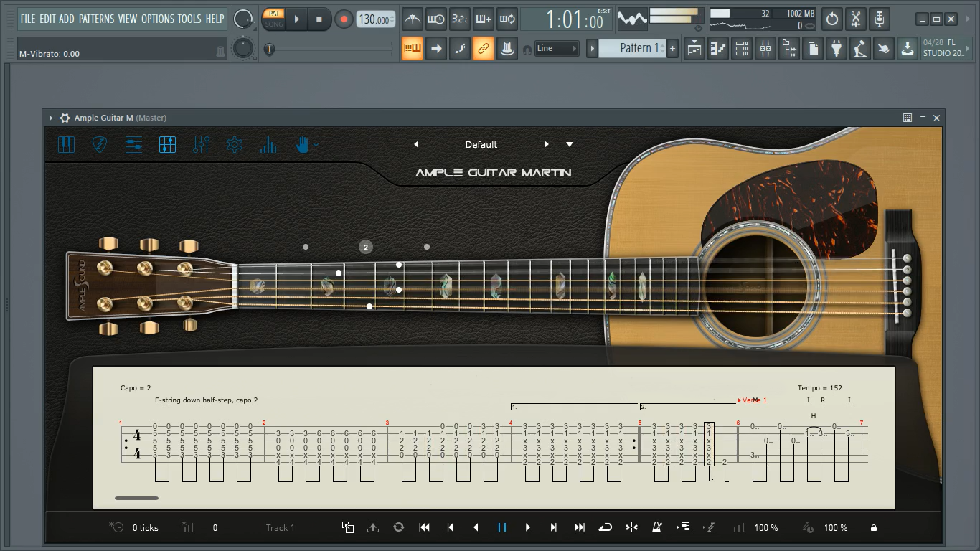Toggle loop recording button
This screenshot has width=980, height=551.
(507, 19)
